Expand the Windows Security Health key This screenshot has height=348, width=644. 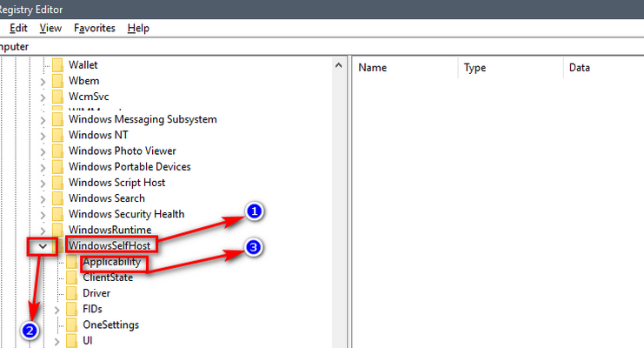[x=43, y=215]
